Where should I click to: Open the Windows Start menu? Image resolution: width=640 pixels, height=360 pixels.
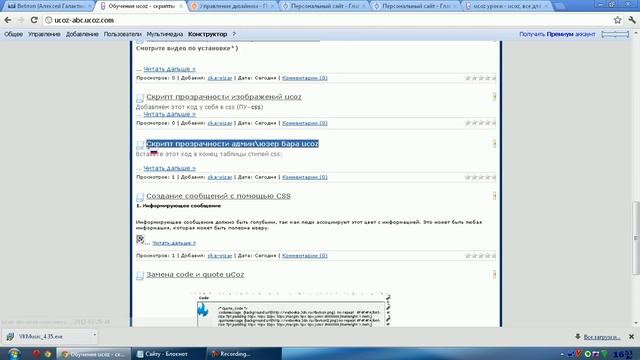coord(15,353)
